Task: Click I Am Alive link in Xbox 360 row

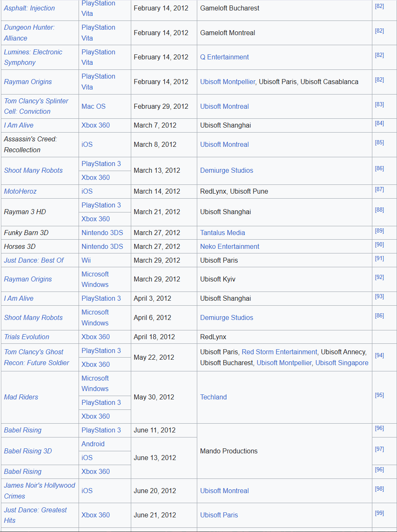Action: click(19, 125)
